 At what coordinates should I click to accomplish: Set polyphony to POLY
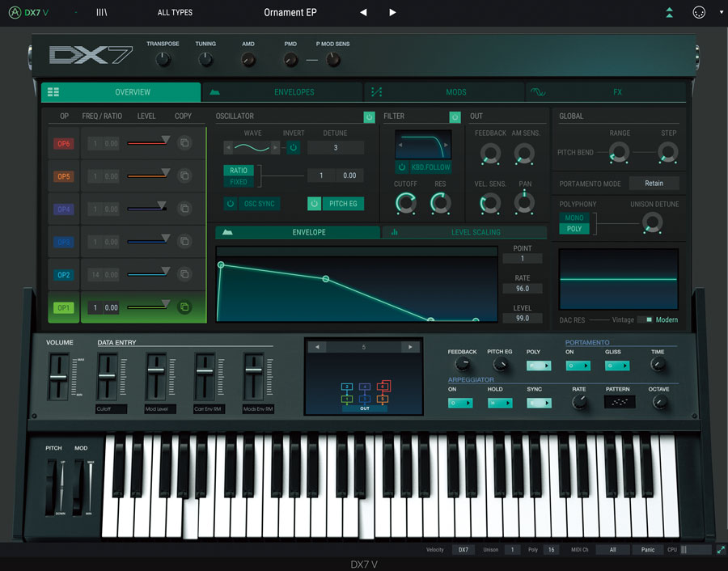[574, 228]
